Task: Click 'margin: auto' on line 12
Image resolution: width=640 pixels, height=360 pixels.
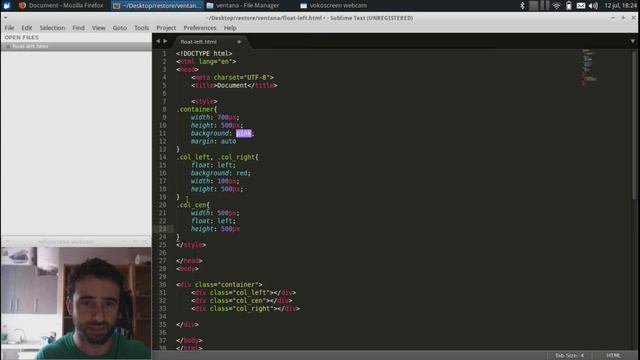Action: [x=213, y=141]
